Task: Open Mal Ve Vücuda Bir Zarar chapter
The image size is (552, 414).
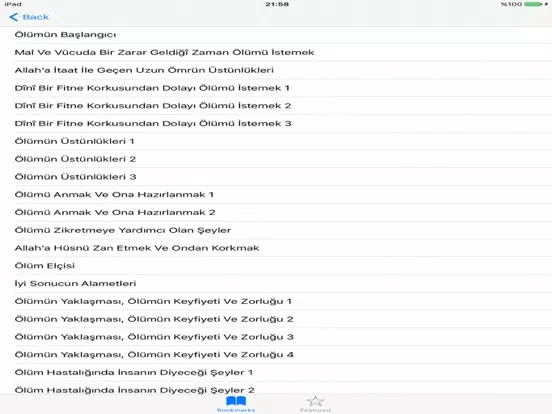Action: pos(276,52)
